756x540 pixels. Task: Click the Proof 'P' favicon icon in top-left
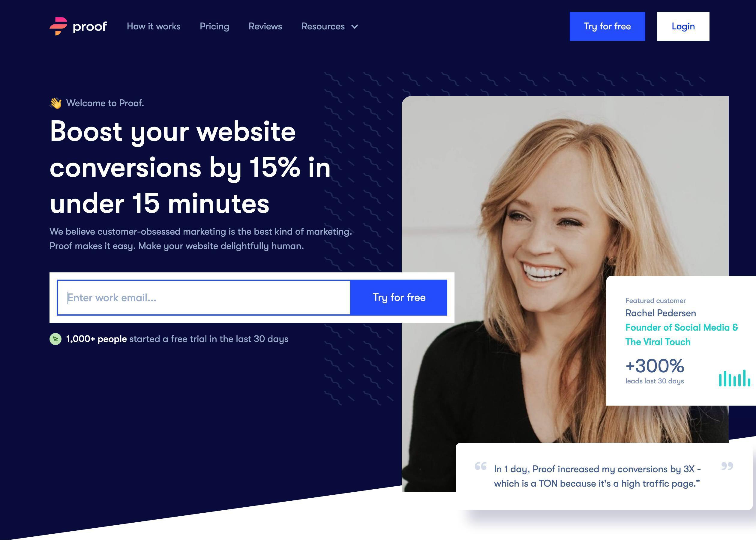coord(57,26)
